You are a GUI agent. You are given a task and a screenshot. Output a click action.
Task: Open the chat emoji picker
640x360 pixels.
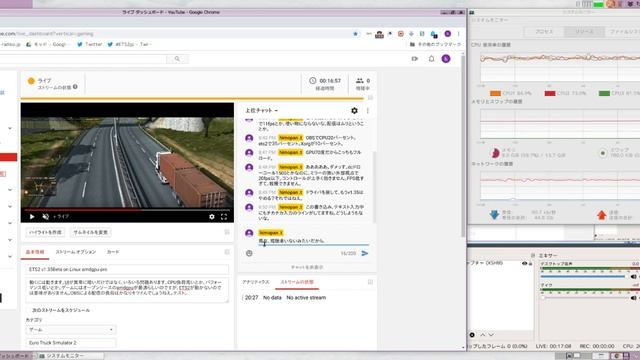point(249,253)
